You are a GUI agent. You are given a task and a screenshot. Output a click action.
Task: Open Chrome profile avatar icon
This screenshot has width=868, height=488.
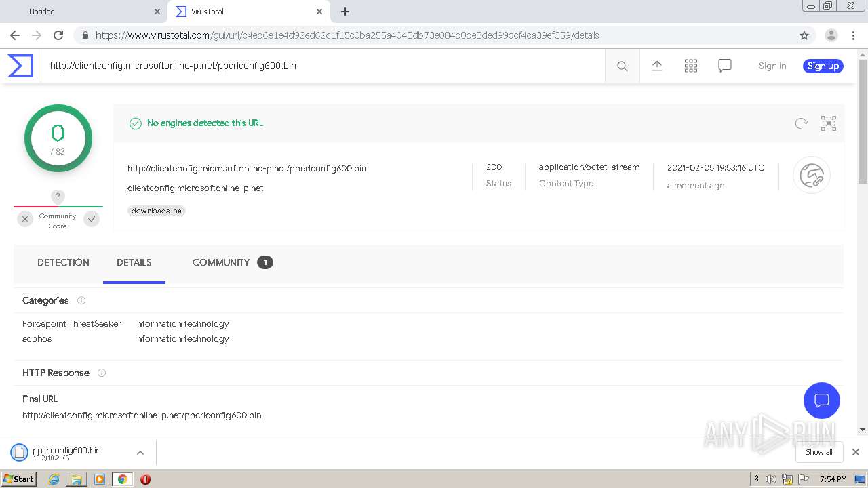(831, 35)
